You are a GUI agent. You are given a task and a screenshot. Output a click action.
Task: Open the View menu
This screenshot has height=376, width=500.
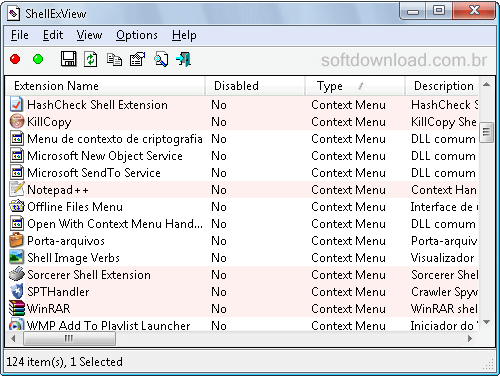coord(89,35)
